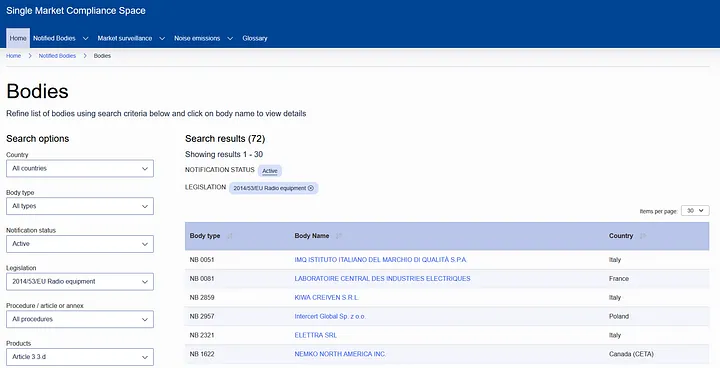Open ELETTRA SRL body details
The height and width of the screenshot is (368, 720).
click(x=315, y=335)
